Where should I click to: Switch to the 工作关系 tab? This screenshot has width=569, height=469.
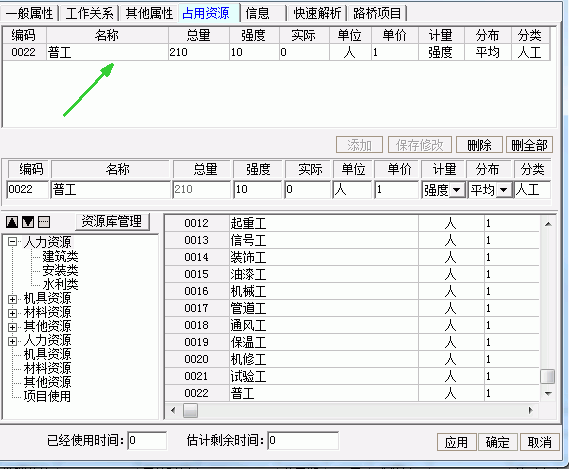(x=90, y=14)
